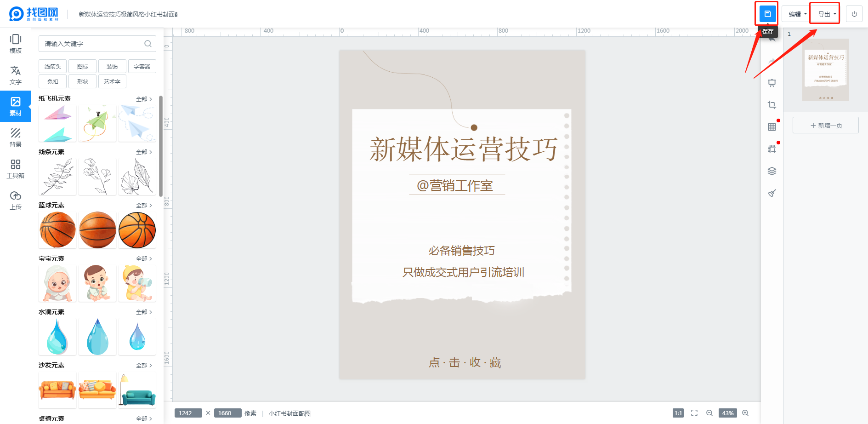Click 新增一页 add page button
This screenshot has width=868, height=424.
click(826, 126)
